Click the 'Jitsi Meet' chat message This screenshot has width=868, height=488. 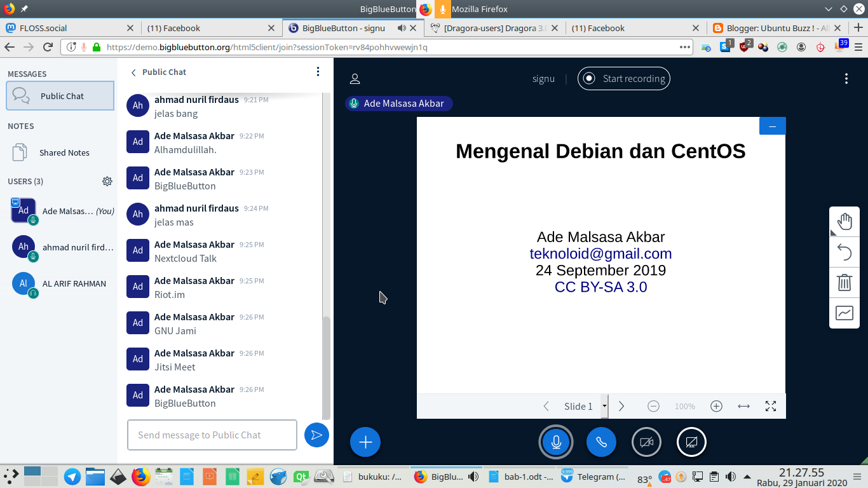(175, 367)
